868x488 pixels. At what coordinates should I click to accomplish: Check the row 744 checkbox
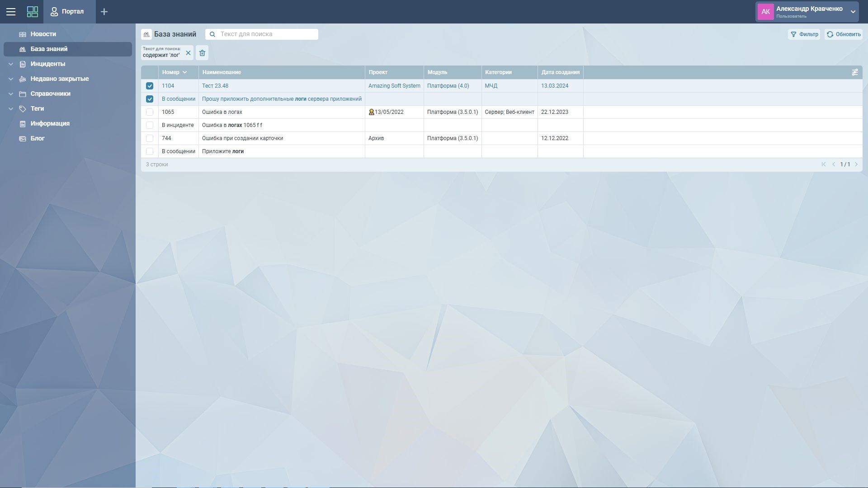(x=150, y=138)
